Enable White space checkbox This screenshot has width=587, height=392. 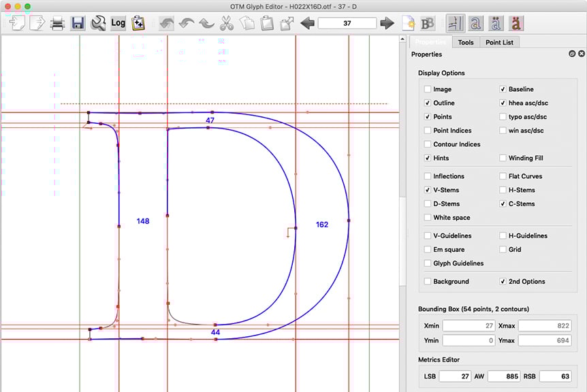[428, 217]
